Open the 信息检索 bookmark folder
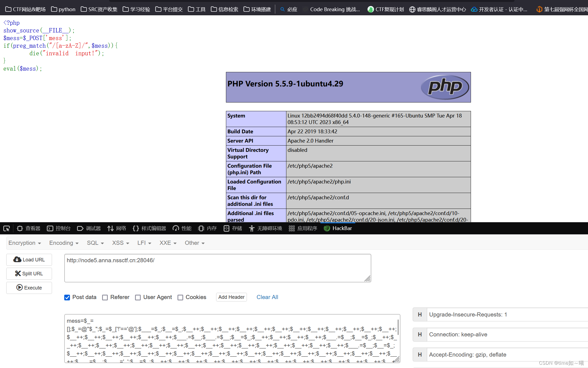Image resolution: width=588 pixels, height=368 pixels. 225,9
